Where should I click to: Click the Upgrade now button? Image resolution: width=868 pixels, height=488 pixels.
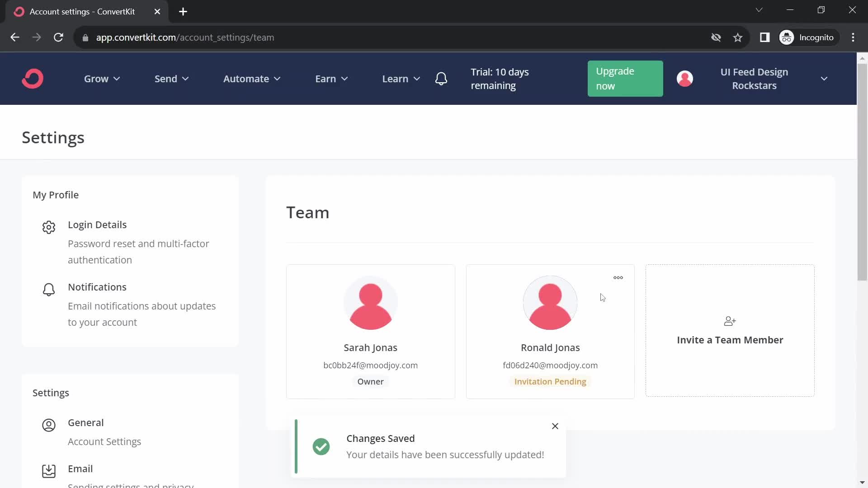click(624, 79)
